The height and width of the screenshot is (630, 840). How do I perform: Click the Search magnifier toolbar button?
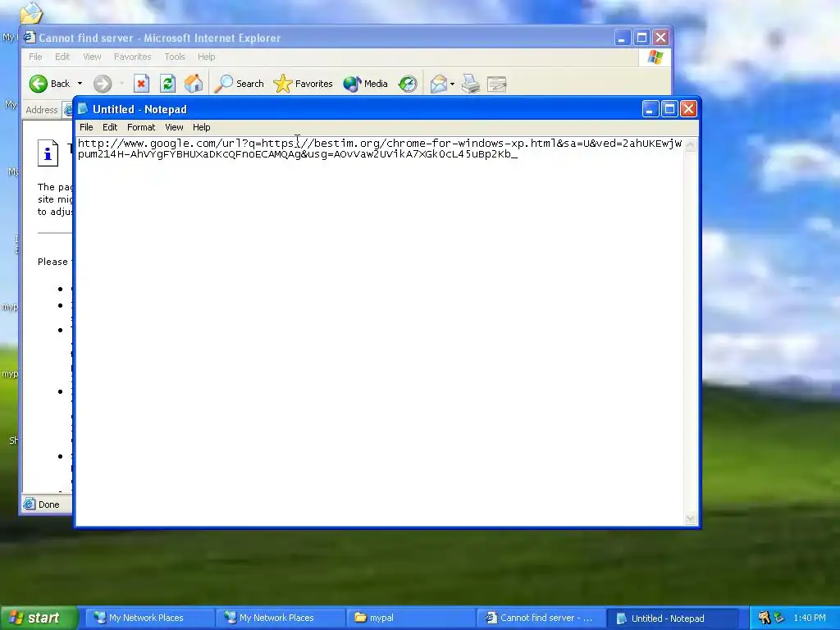pos(239,84)
